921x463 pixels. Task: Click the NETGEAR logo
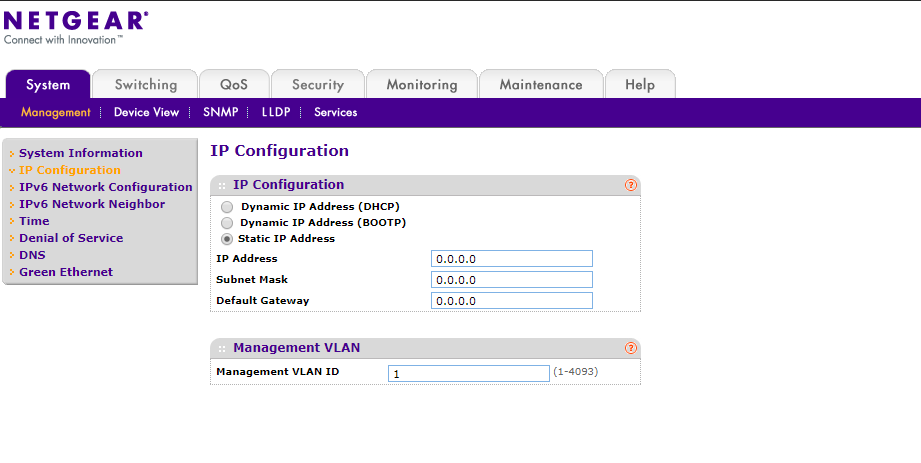point(76,20)
